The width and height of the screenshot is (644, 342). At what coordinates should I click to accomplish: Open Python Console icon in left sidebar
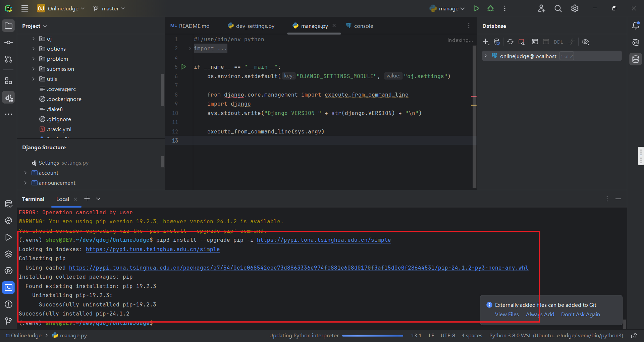[x=9, y=220]
